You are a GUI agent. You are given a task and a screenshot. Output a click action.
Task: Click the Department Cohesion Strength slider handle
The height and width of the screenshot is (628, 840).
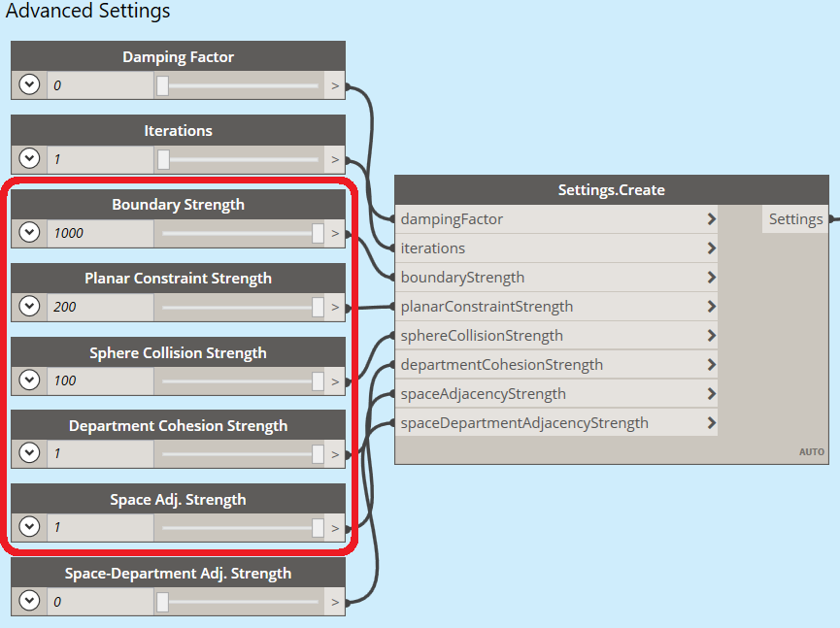click(x=318, y=454)
